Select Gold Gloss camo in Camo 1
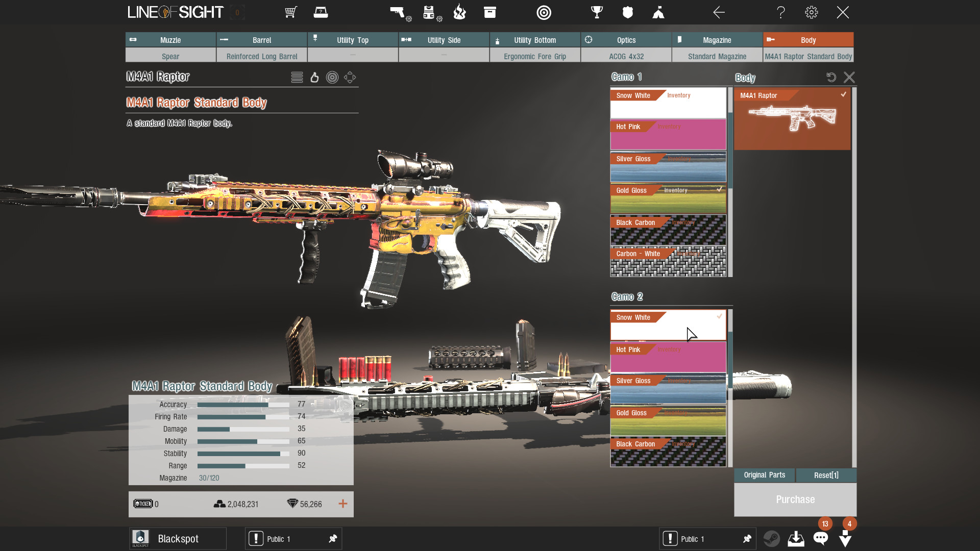 pyautogui.click(x=668, y=198)
